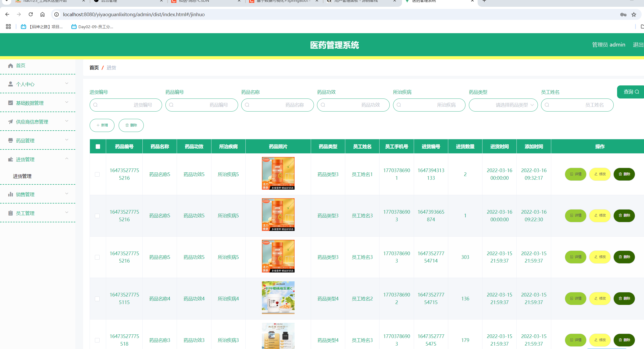Click the yellow 修改 button in first row

(600, 174)
